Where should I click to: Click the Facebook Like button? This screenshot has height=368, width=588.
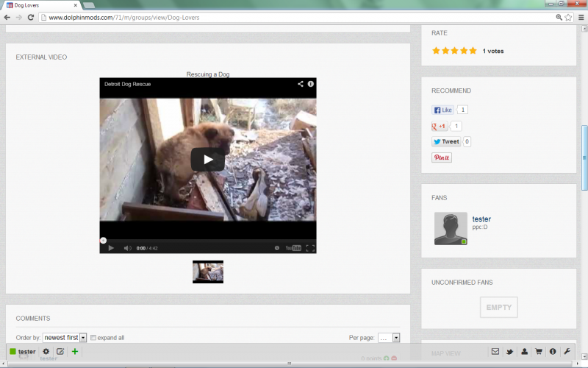pyautogui.click(x=443, y=110)
